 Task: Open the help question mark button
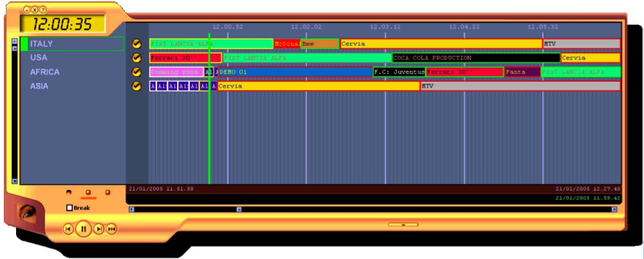tap(43, 10)
